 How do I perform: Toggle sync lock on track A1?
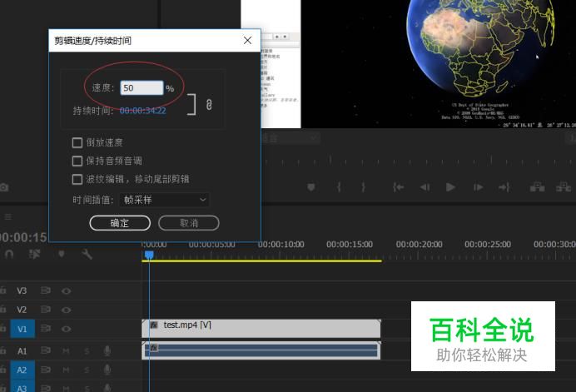tap(46, 350)
